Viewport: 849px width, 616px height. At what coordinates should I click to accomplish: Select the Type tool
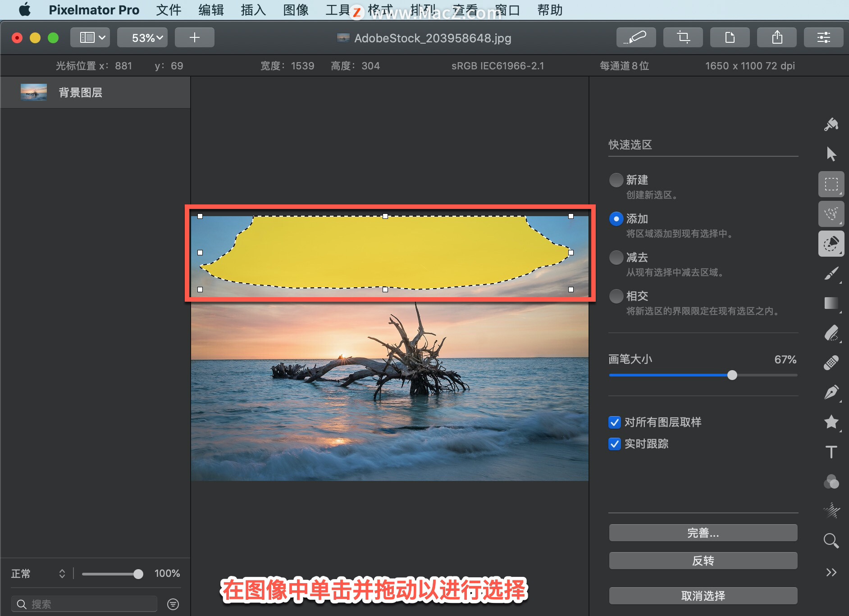[x=832, y=452]
